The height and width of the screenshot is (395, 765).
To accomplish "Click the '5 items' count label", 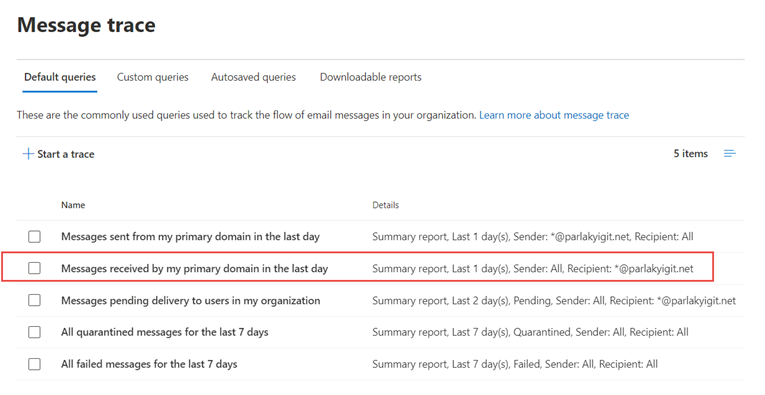I will (x=690, y=154).
